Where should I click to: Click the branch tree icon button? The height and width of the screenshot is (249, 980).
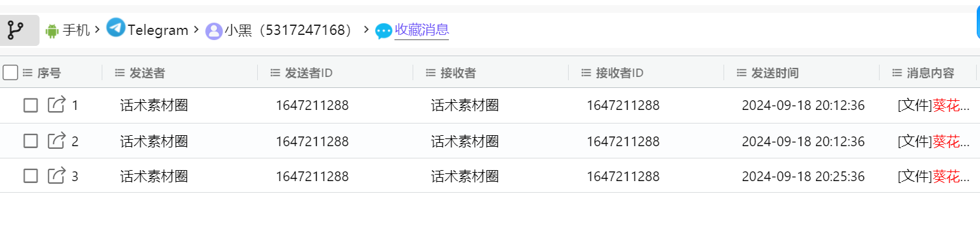[16, 30]
